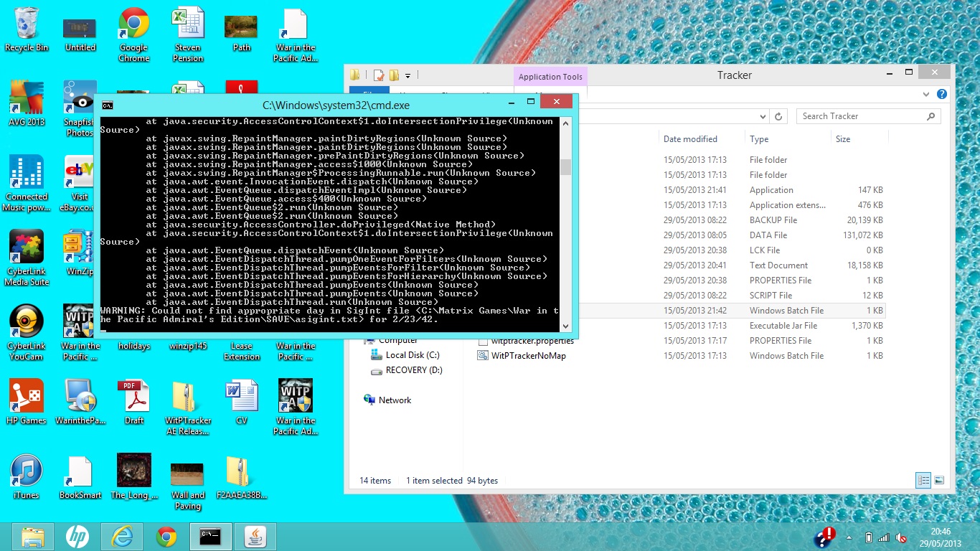
Task: Open the address bar history dropdown
Action: (763, 116)
